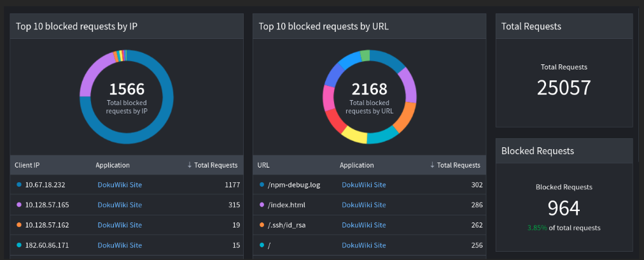The height and width of the screenshot is (260, 644).
Task: Open DokuWiki Site link for /npm-debug.log
Action: point(363,185)
